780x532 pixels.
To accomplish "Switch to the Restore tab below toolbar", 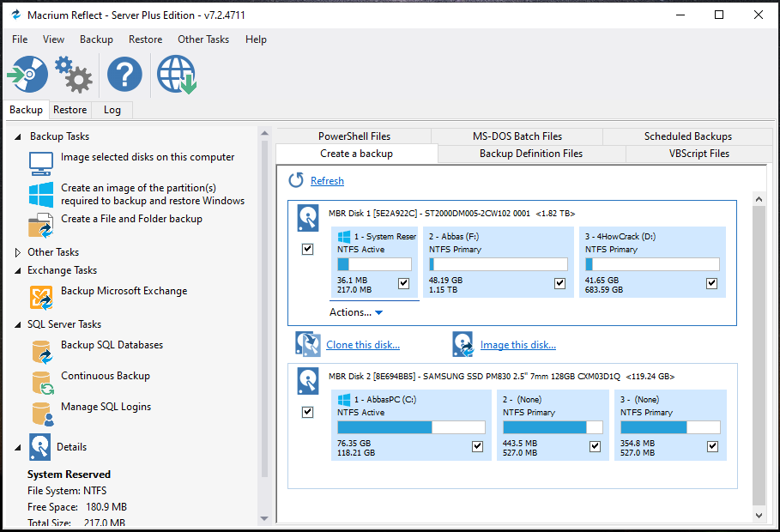I will [70, 110].
